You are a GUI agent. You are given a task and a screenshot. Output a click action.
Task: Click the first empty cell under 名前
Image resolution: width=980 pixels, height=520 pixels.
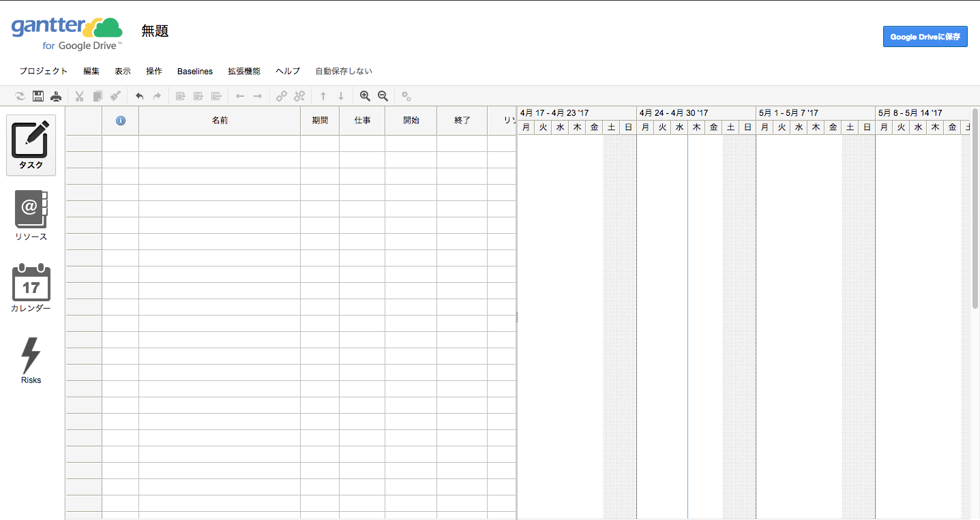point(220,143)
